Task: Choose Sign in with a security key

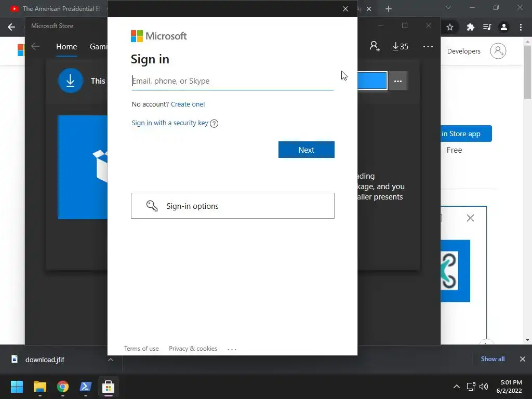Action: pyautogui.click(x=170, y=123)
